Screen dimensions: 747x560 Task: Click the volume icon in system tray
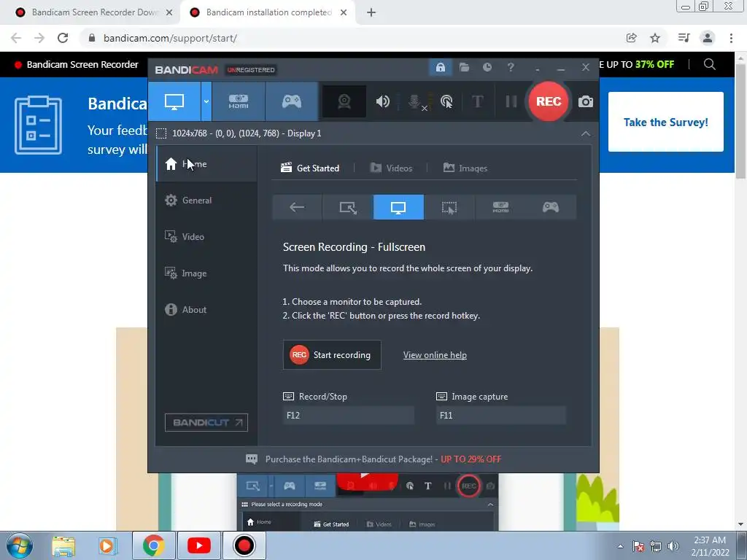point(673,546)
